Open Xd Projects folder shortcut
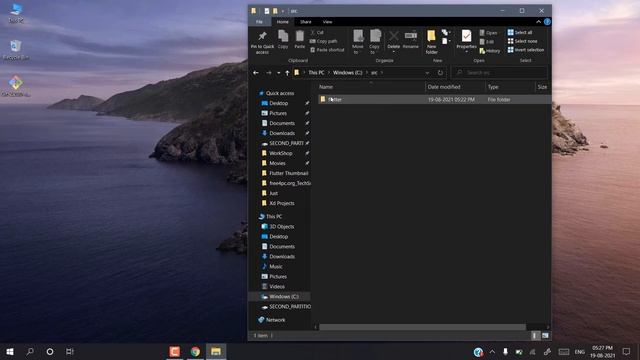 (282, 203)
